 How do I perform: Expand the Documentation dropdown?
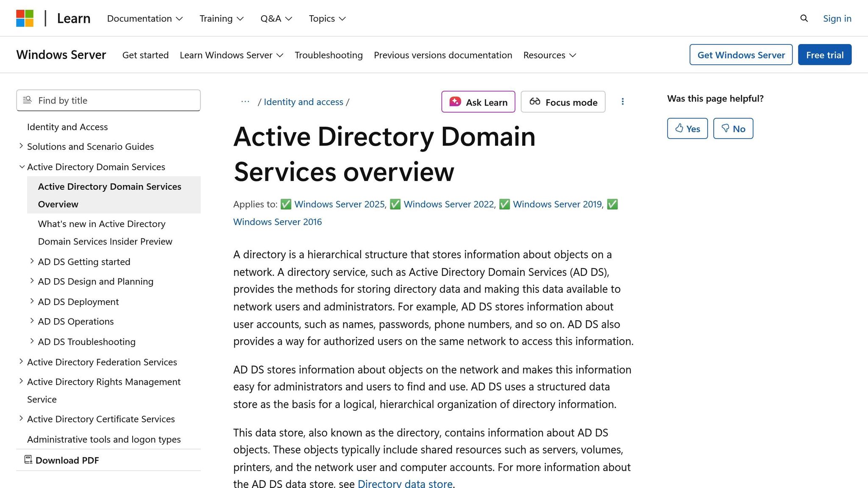pyautogui.click(x=145, y=18)
